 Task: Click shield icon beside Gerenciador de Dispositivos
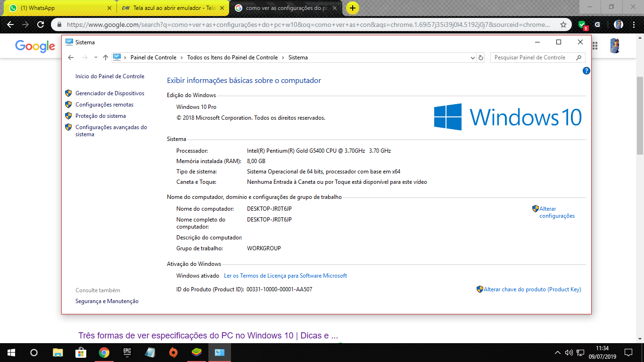pos(68,93)
